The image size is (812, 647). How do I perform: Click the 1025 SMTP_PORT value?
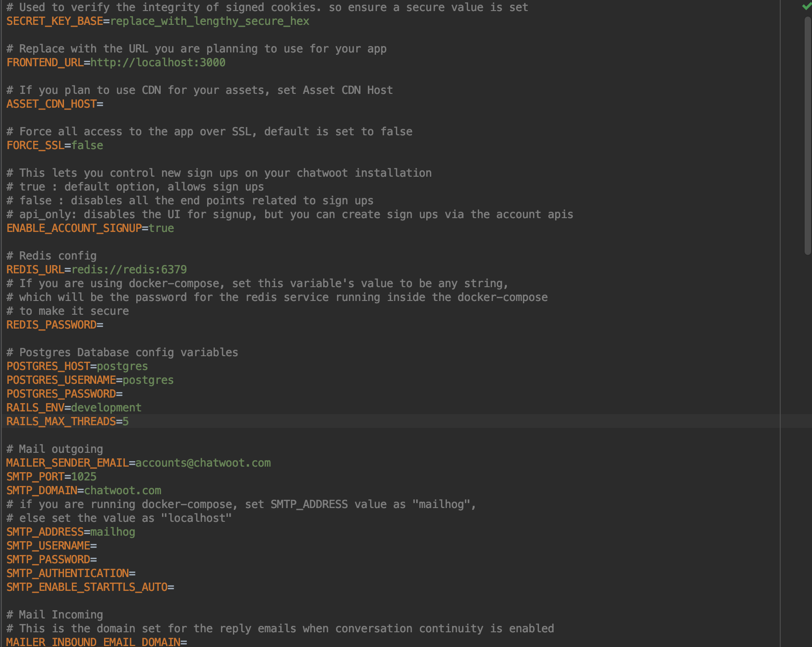point(84,476)
